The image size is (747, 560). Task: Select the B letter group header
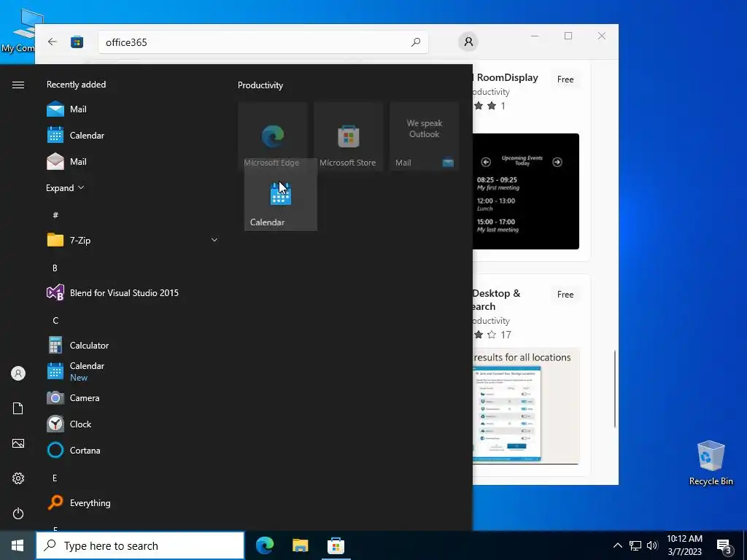click(55, 268)
